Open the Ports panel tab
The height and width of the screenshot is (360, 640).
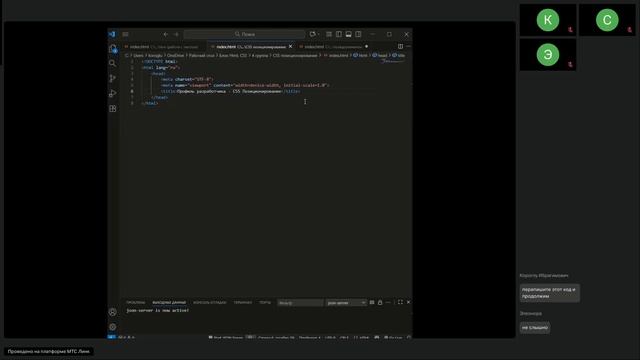(265, 302)
